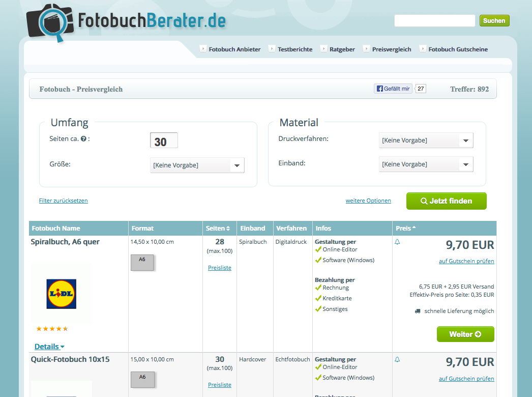The height and width of the screenshot is (397, 532).
Task: Click the Facebook like count 27
Action: click(421, 89)
